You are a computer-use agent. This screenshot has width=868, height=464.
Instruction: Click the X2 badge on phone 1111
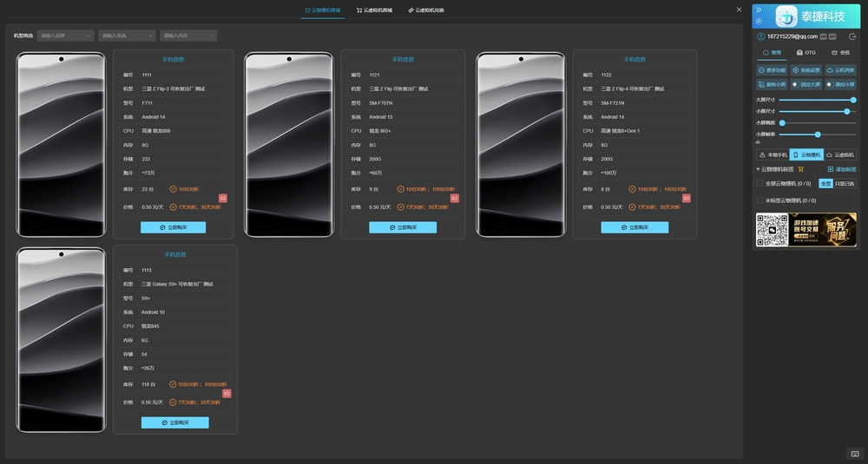(x=223, y=199)
